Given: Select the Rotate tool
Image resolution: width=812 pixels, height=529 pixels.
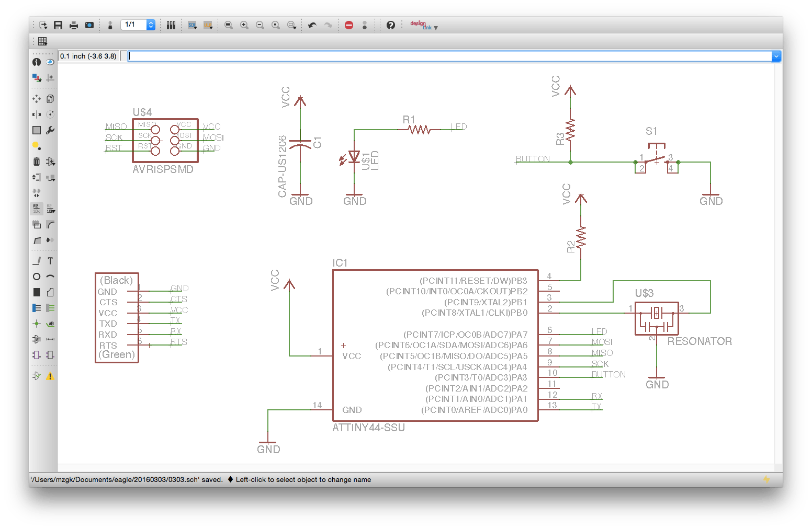Looking at the screenshot, I should [x=50, y=114].
